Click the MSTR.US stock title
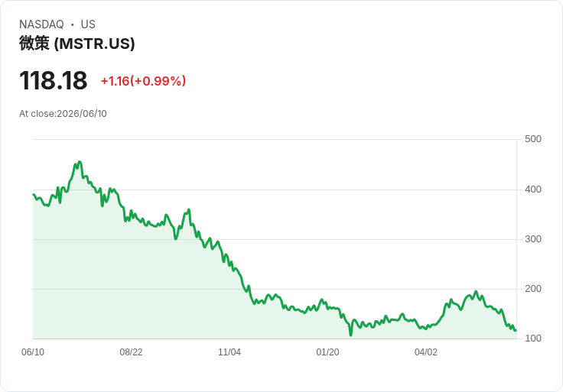563x392 pixels. 76,44
